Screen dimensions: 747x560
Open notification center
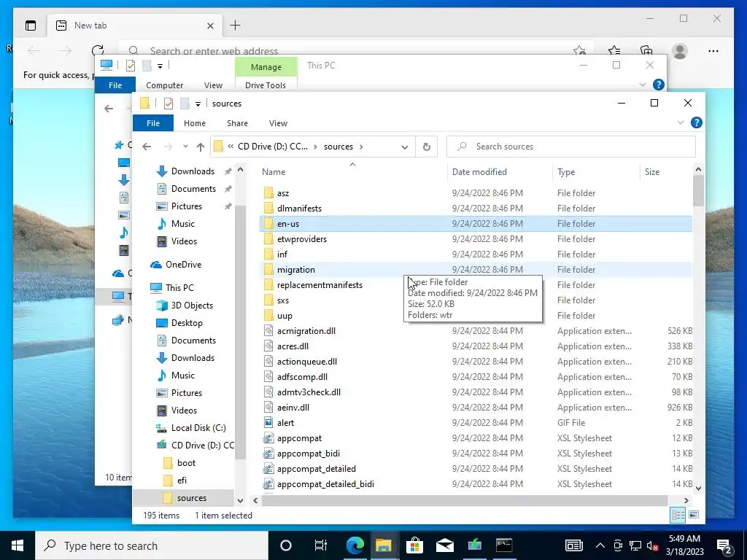[x=725, y=545]
